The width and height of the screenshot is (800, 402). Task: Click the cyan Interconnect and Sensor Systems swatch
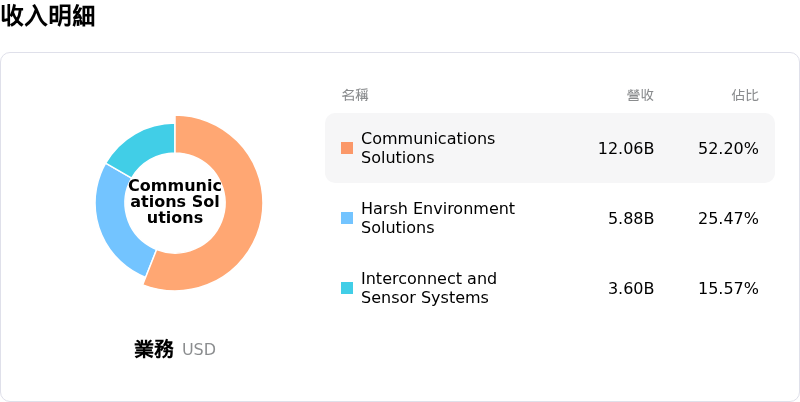pos(347,288)
